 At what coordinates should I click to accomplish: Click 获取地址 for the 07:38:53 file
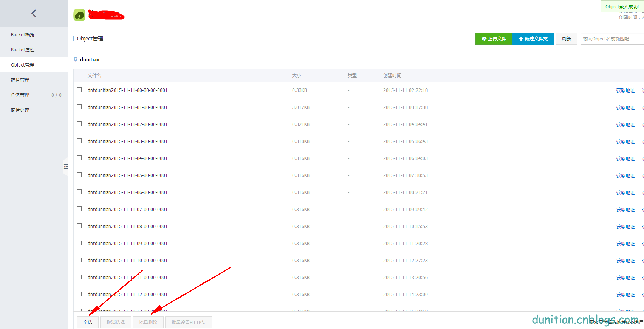pyautogui.click(x=625, y=176)
